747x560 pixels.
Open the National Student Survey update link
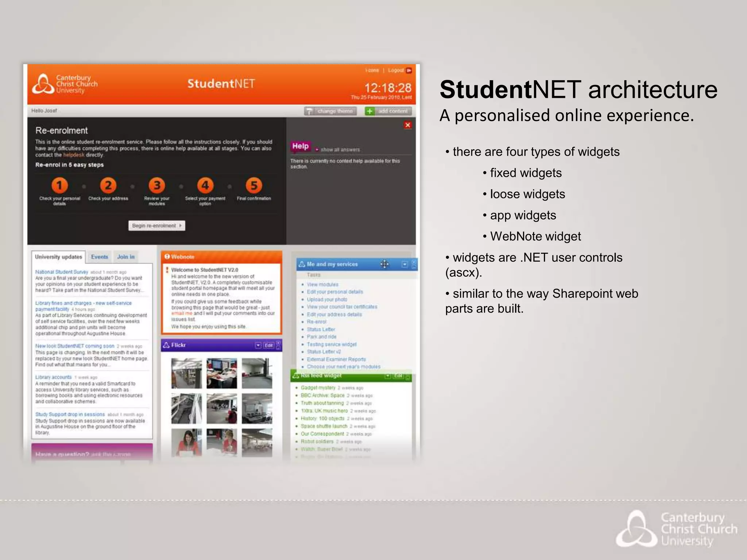[x=62, y=272]
